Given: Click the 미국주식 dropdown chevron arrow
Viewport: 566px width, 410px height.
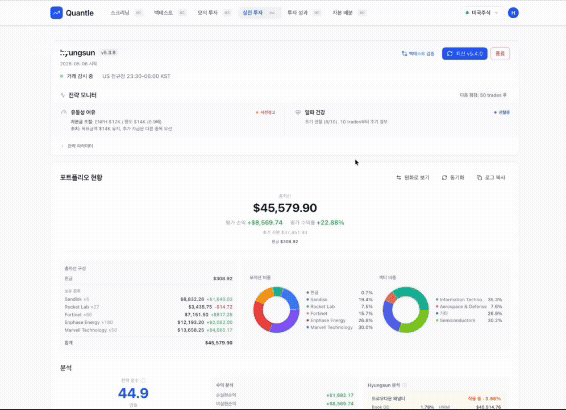Looking at the screenshot, I should pos(496,13).
